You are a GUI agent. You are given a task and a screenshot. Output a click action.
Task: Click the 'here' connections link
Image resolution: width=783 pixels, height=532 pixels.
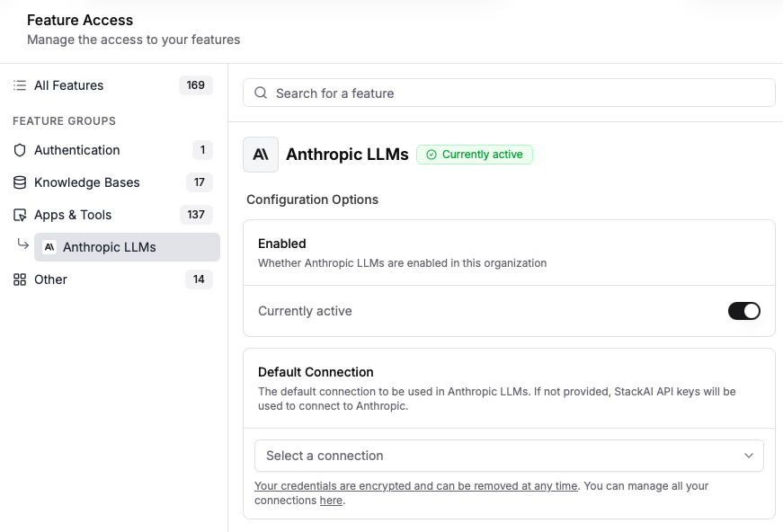click(331, 501)
